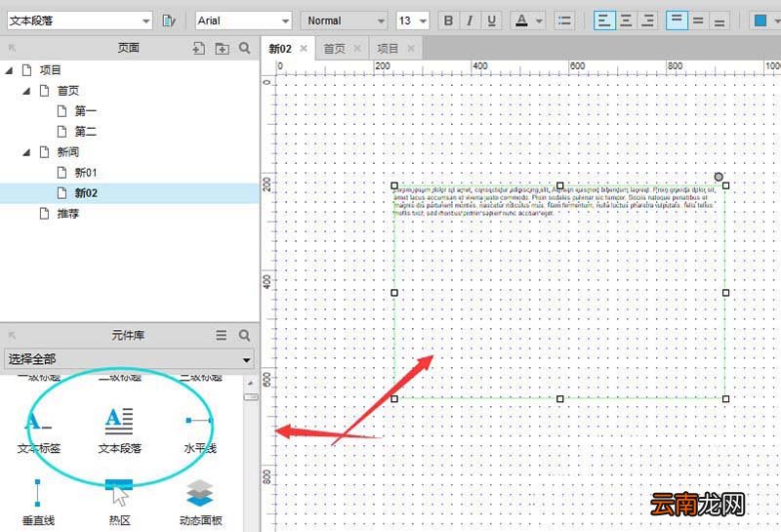The width and height of the screenshot is (781, 532).
Task: Select the 项目 page in tree
Action: pyautogui.click(x=50, y=70)
